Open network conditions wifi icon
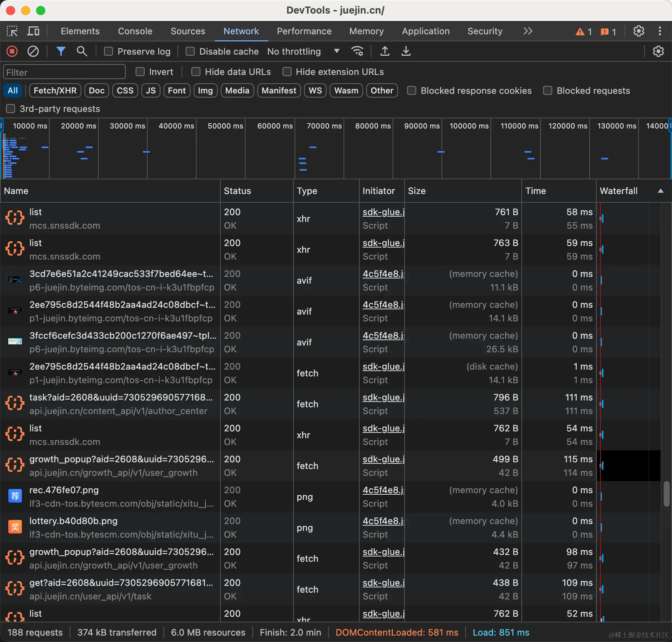 point(357,51)
